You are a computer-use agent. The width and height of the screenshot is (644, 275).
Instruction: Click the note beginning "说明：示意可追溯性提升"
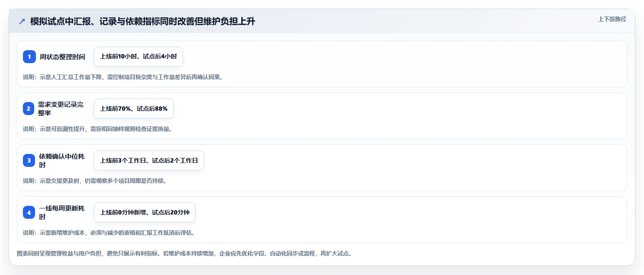click(x=98, y=129)
